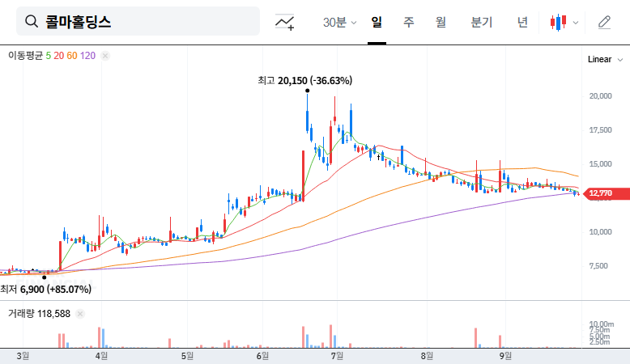630x364 pixels.
Task: Click the 9월 time axis label
Action: click(x=505, y=356)
